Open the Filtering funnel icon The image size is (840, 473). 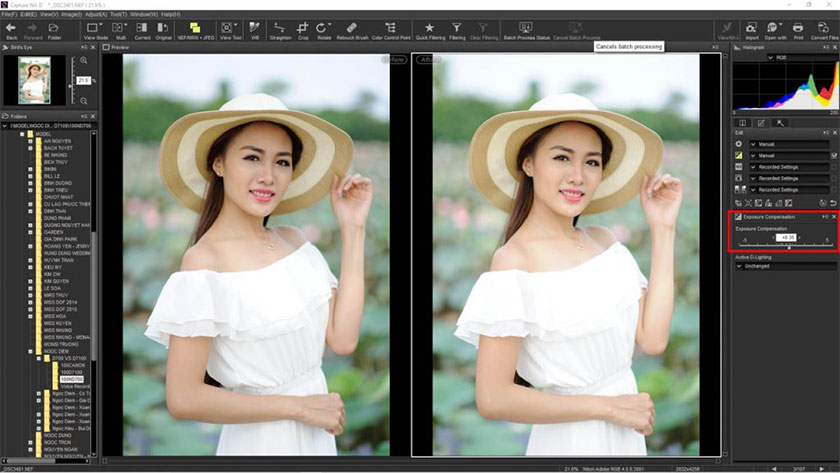coord(456,28)
